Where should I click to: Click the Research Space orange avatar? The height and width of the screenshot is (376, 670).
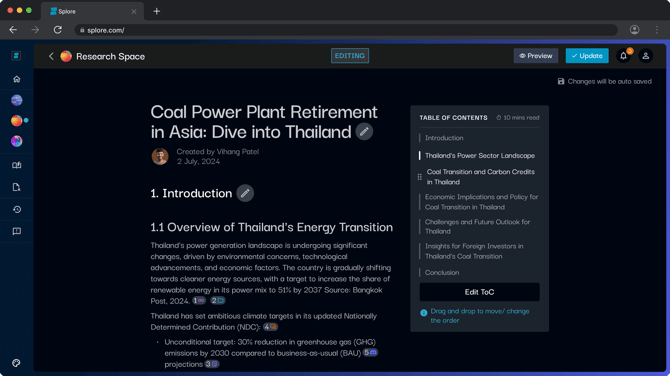coord(66,56)
